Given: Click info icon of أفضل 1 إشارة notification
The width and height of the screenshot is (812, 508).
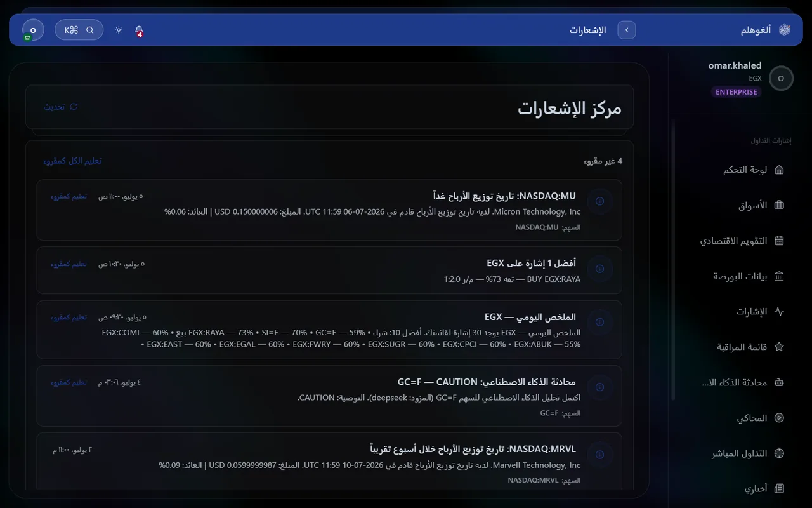Looking at the screenshot, I should (x=599, y=269).
